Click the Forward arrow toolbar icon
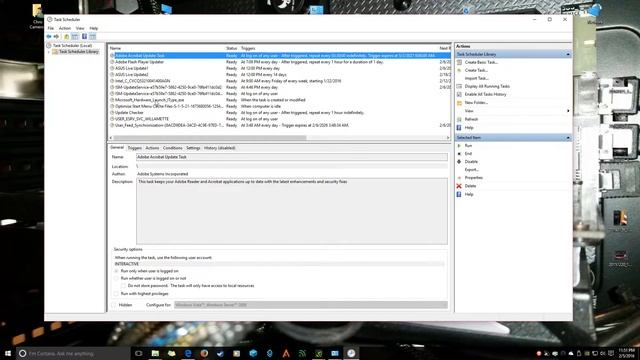The height and width of the screenshot is (360, 640). click(56, 37)
